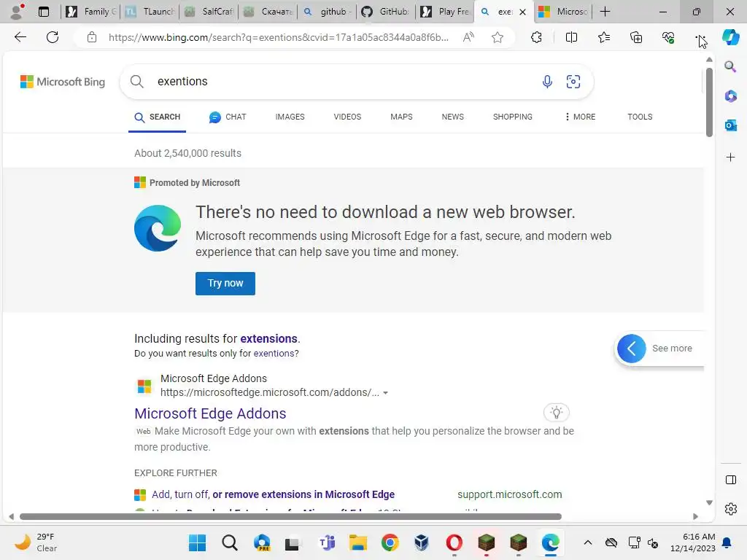Open File Explorer from taskbar

tap(357, 542)
